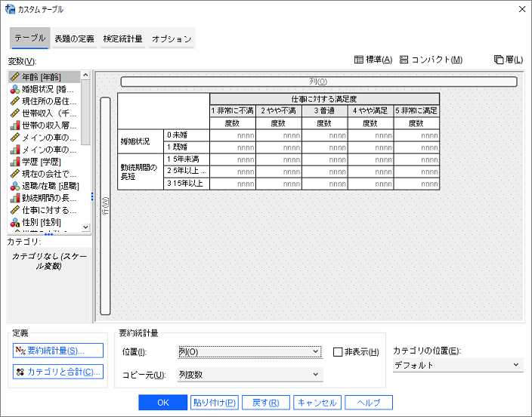This screenshot has width=532, height=417.
Task: Select the 退職/在職 variable in list
Action: click(48, 186)
